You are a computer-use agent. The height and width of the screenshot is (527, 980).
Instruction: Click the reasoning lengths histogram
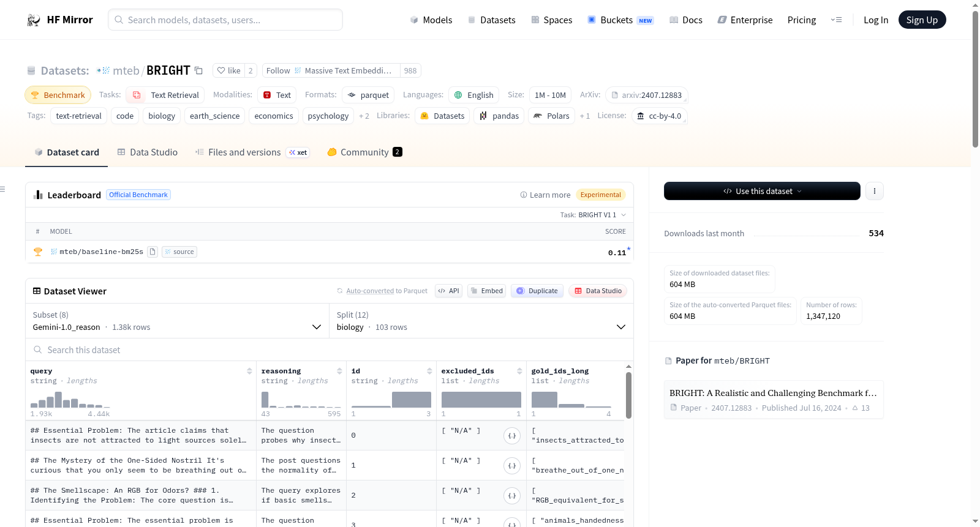pyautogui.click(x=301, y=400)
